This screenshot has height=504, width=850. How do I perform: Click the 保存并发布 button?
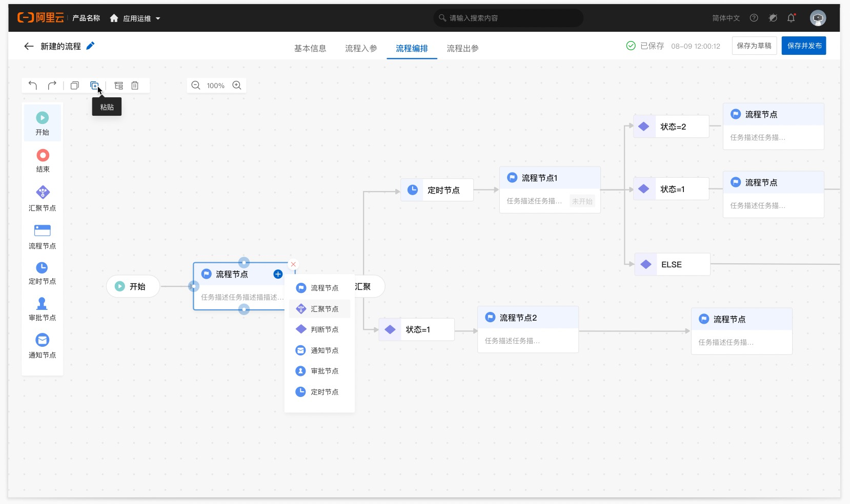tap(804, 46)
